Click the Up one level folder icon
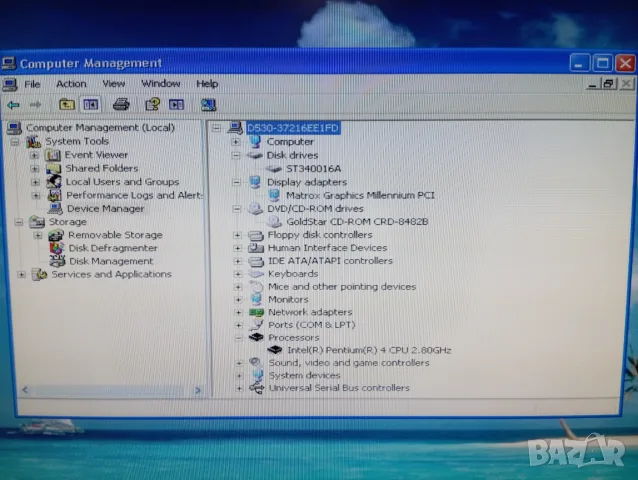Image resolution: width=638 pixels, height=480 pixels. pos(67,105)
